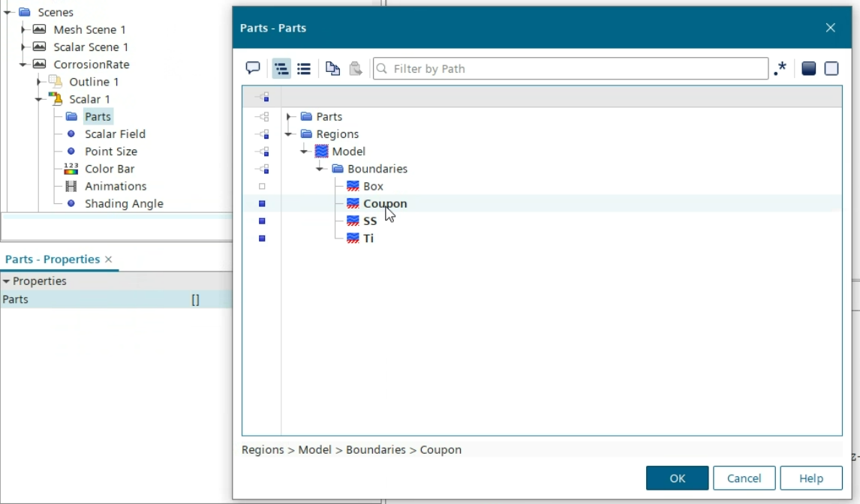Click the Scalar 1 displayer icon
This screenshot has width=860, height=504.
pyautogui.click(x=56, y=99)
